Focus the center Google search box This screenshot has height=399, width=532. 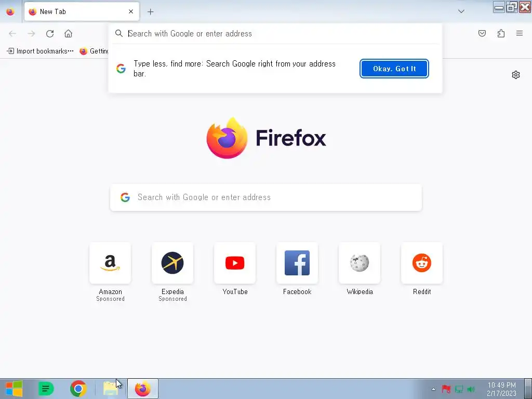pos(266,197)
